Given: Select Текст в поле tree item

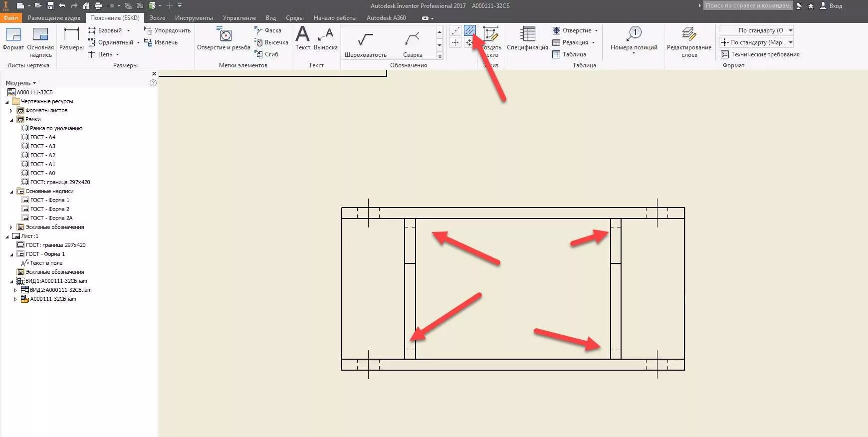Looking at the screenshot, I should tap(42, 263).
